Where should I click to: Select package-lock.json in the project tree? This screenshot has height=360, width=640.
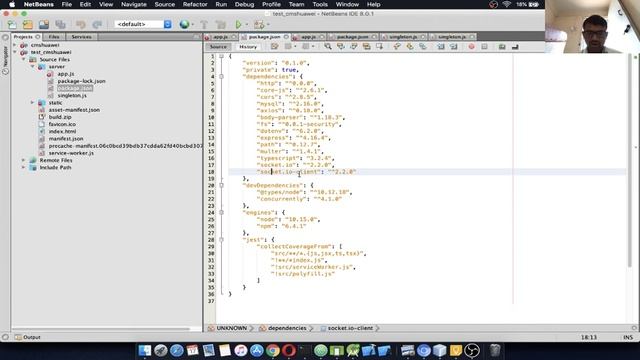(x=81, y=81)
